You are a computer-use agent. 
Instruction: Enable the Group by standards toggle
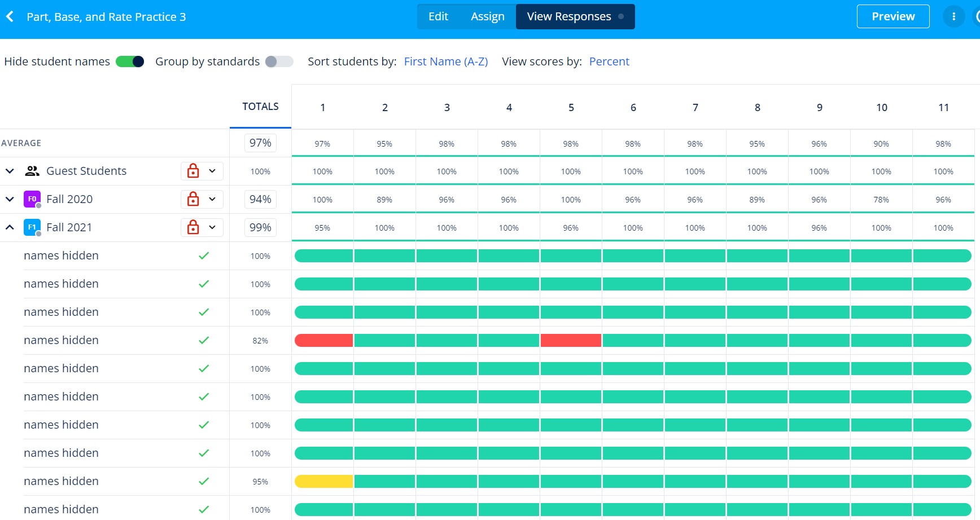click(279, 61)
